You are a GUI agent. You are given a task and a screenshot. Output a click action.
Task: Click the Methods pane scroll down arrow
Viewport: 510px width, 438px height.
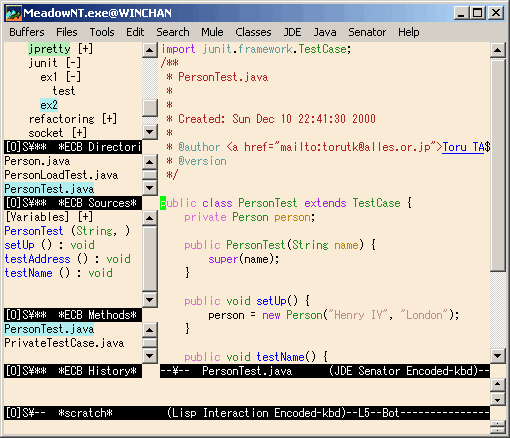[x=150, y=300]
